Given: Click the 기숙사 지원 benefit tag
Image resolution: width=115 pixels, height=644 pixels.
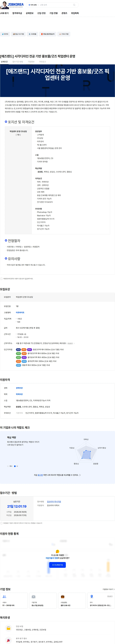Looking at the screenshot, I should [64, 34].
